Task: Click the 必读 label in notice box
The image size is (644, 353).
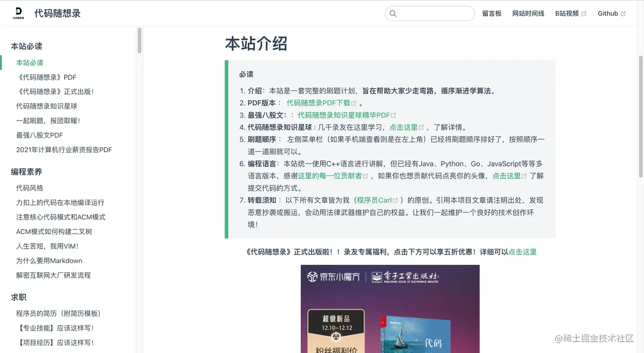Action: tap(246, 74)
